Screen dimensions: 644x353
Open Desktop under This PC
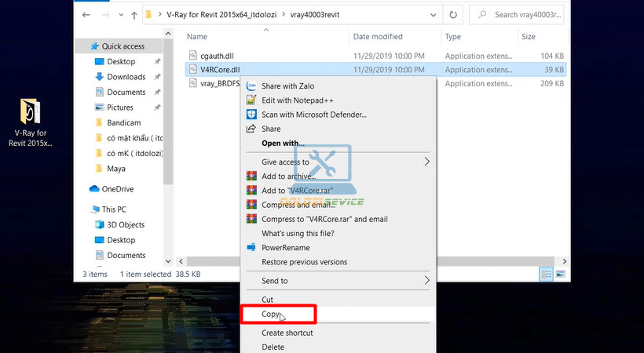pyautogui.click(x=121, y=240)
